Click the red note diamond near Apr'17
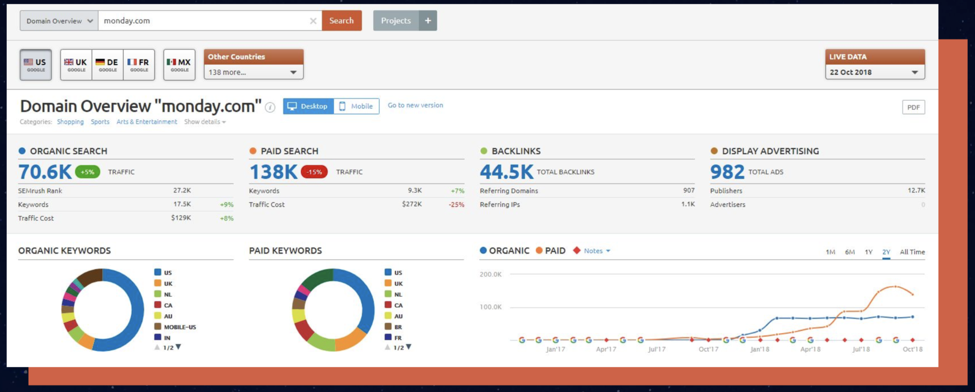Image resolution: width=975 pixels, height=392 pixels. pyautogui.click(x=606, y=340)
